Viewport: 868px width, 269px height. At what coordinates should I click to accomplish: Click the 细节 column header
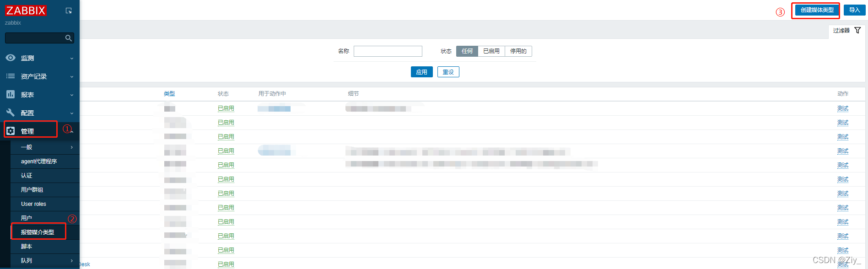tap(353, 94)
